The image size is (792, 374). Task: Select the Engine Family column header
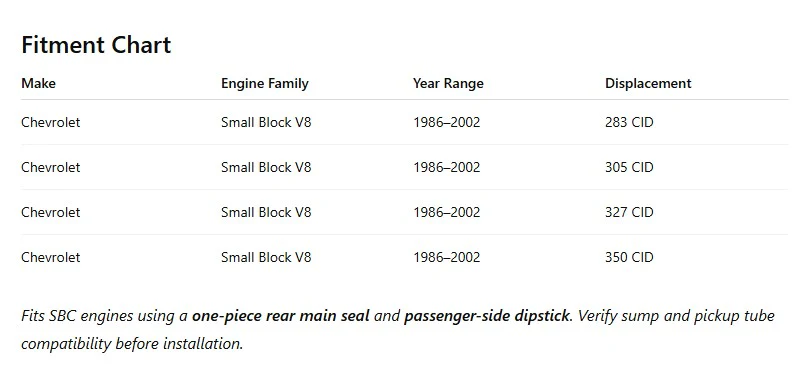[x=265, y=83]
